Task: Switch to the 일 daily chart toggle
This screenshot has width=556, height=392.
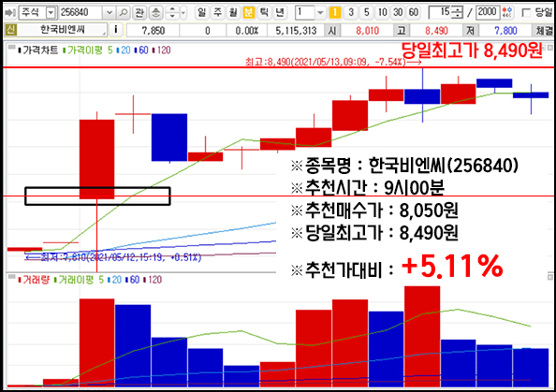Action: [202, 13]
